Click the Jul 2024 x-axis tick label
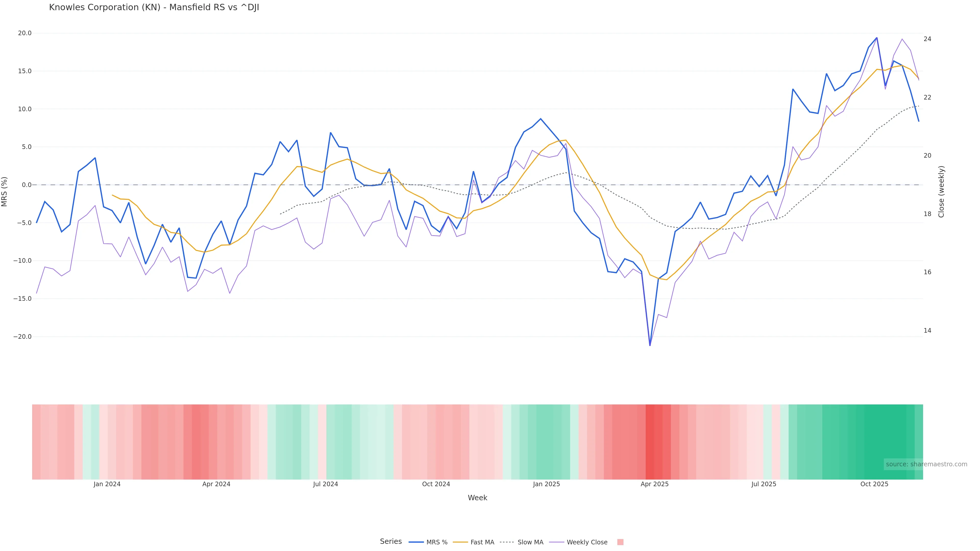This screenshot has width=980, height=551. coord(325,484)
